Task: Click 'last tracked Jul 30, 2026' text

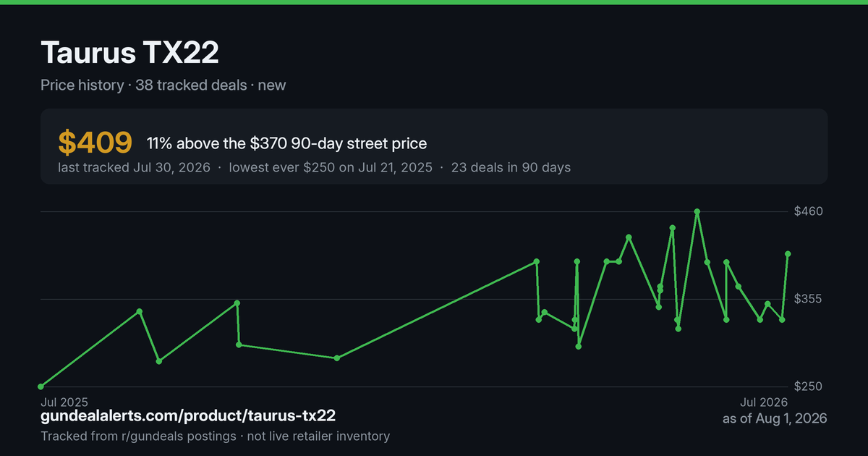Action: pyautogui.click(x=134, y=168)
